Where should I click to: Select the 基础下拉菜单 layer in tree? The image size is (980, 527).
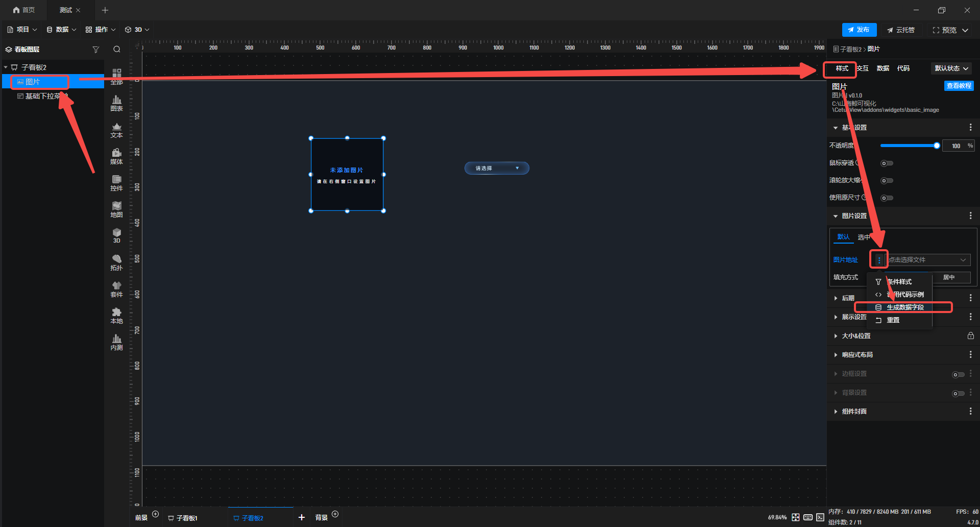[43, 96]
